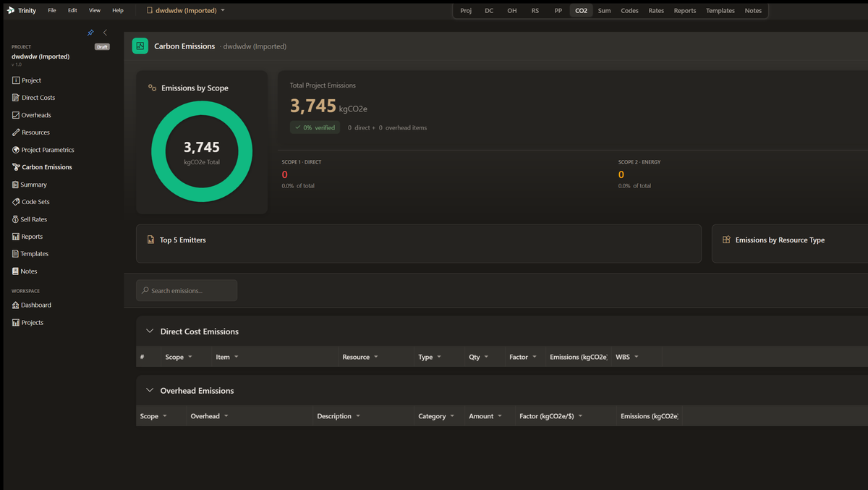
Task: Collapse the Overhead Emissions section
Action: [x=150, y=391]
